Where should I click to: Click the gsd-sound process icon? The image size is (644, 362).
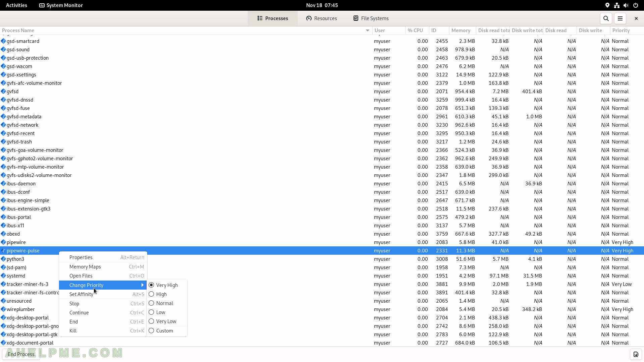pyautogui.click(x=3, y=50)
